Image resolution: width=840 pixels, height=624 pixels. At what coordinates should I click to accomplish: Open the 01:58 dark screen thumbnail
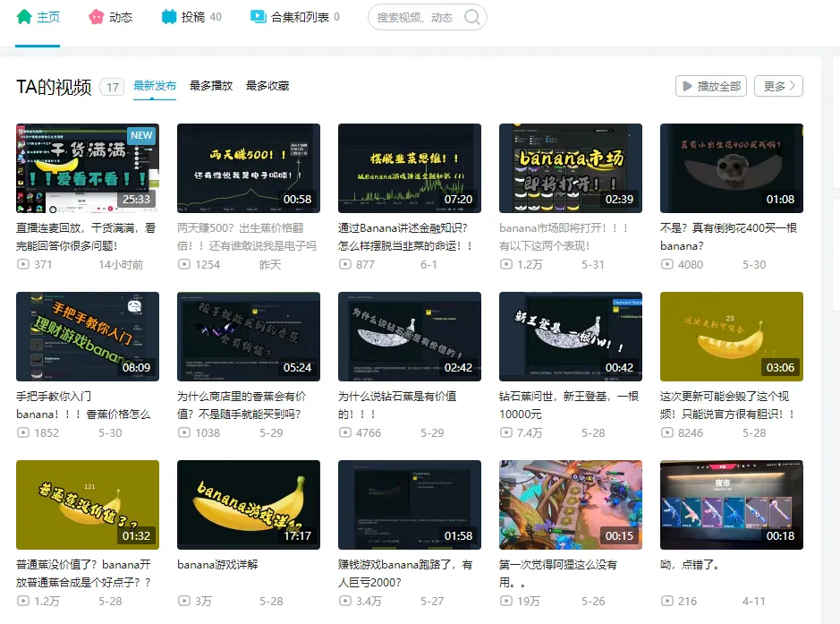click(410, 505)
